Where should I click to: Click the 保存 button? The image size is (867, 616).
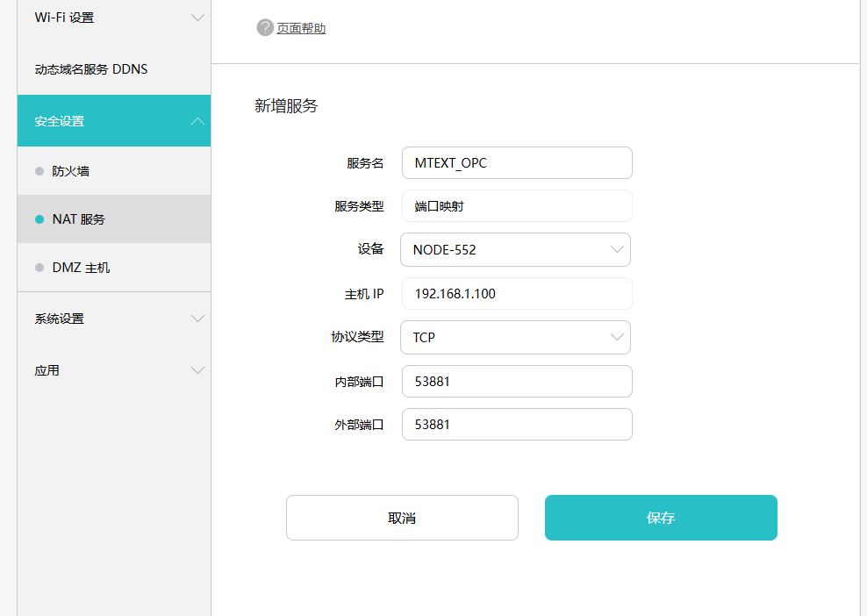click(661, 518)
